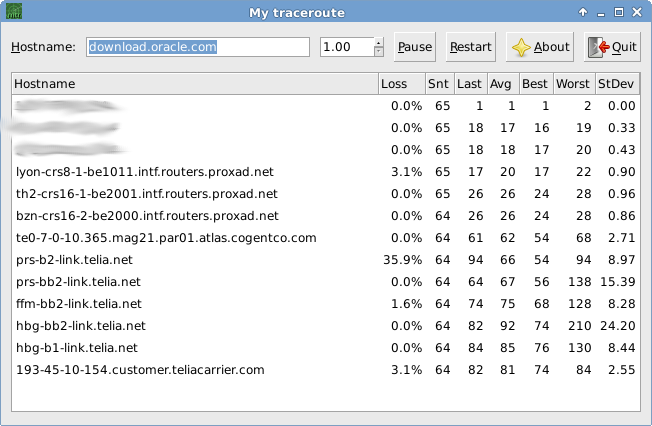Click the star icon on About button
The width and height of the screenshot is (652, 426).
tap(521, 47)
